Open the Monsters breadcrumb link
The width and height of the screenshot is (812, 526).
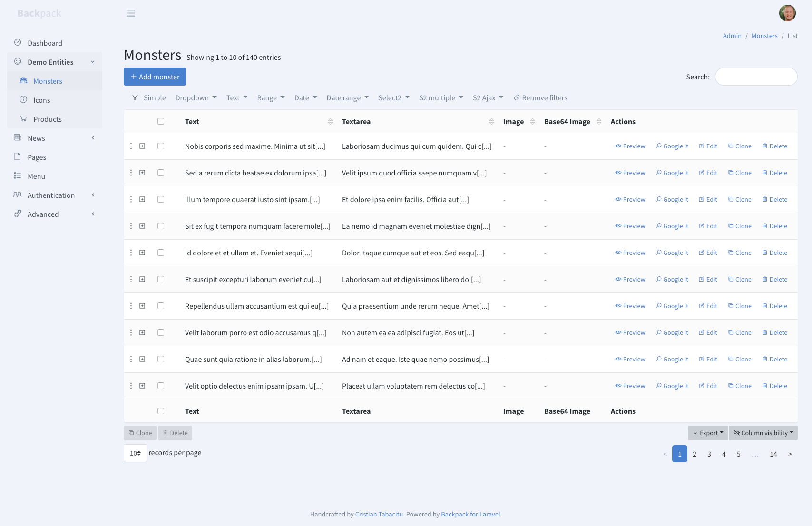click(x=764, y=36)
